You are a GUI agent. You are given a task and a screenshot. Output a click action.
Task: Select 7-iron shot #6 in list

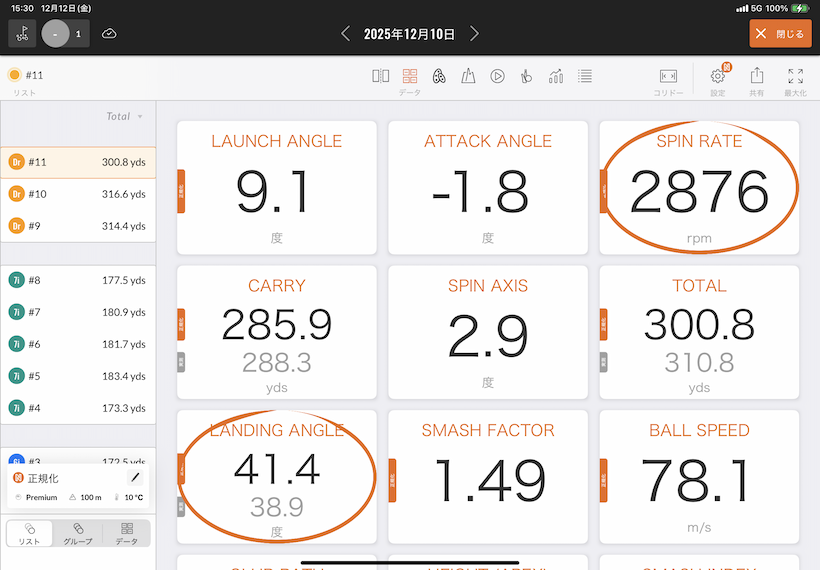click(78, 344)
